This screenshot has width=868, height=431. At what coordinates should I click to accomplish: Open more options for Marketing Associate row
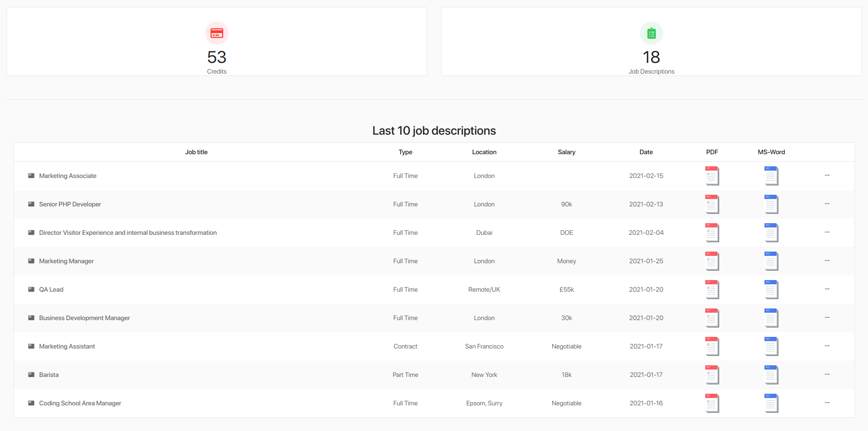pos(827,176)
